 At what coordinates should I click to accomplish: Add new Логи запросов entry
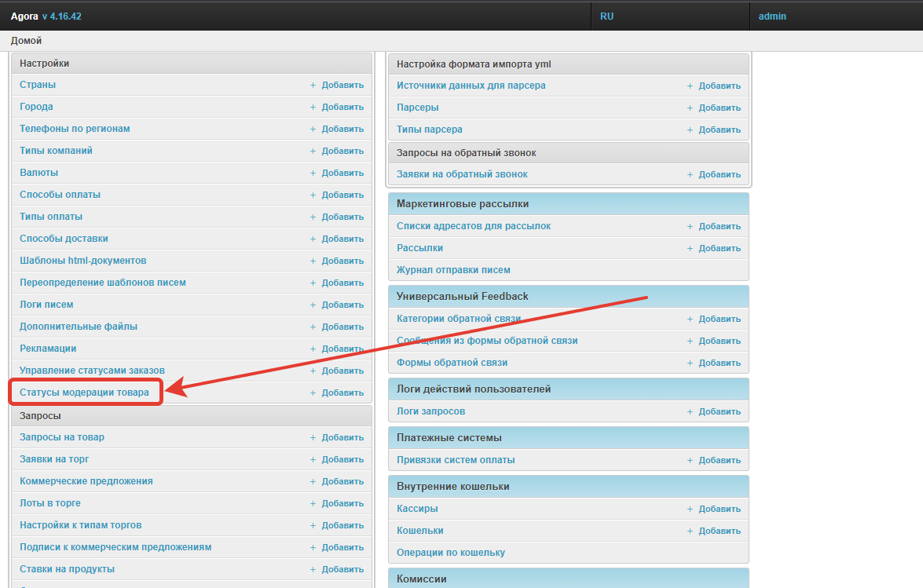coord(713,411)
